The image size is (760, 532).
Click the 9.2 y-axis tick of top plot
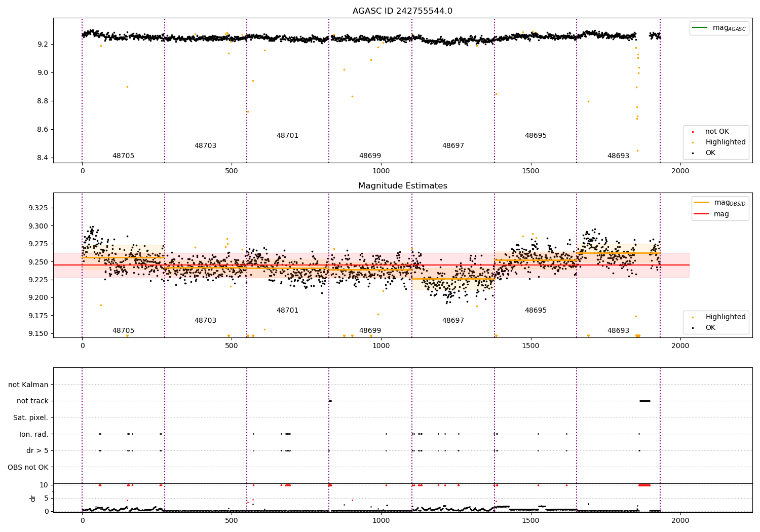(x=43, y=45)
